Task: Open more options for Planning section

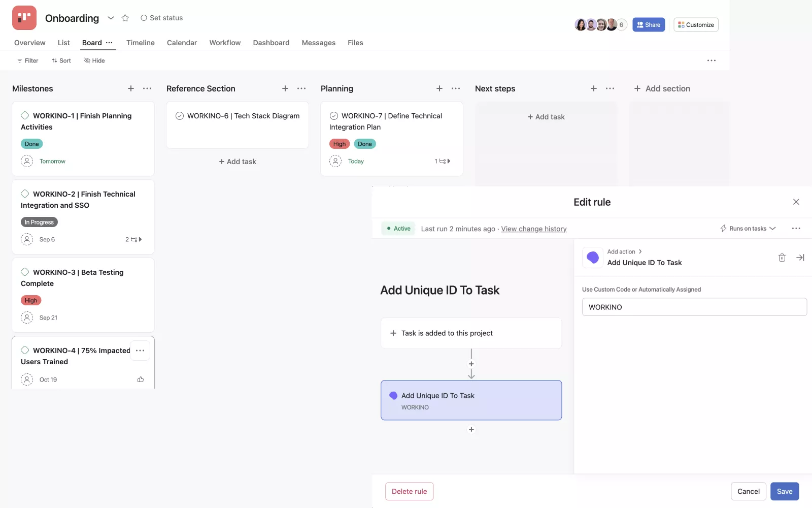Action: coord(456,88)
